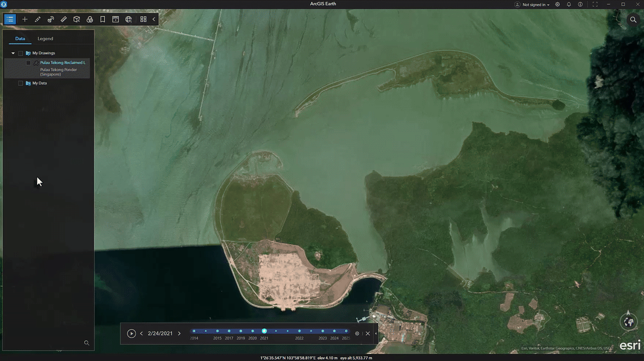Screen dimensions: 644x361
Task: Open the notifications bell
Action: coord(569,4)
